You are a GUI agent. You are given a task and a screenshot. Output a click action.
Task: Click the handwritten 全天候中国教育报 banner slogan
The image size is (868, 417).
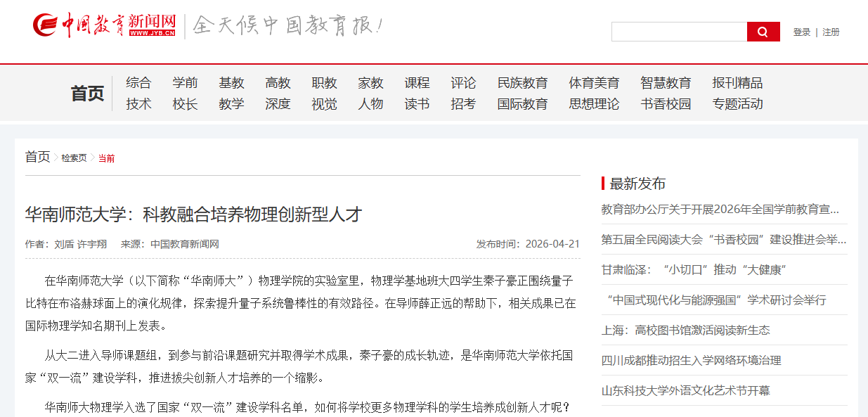click(x=287, y=25)
